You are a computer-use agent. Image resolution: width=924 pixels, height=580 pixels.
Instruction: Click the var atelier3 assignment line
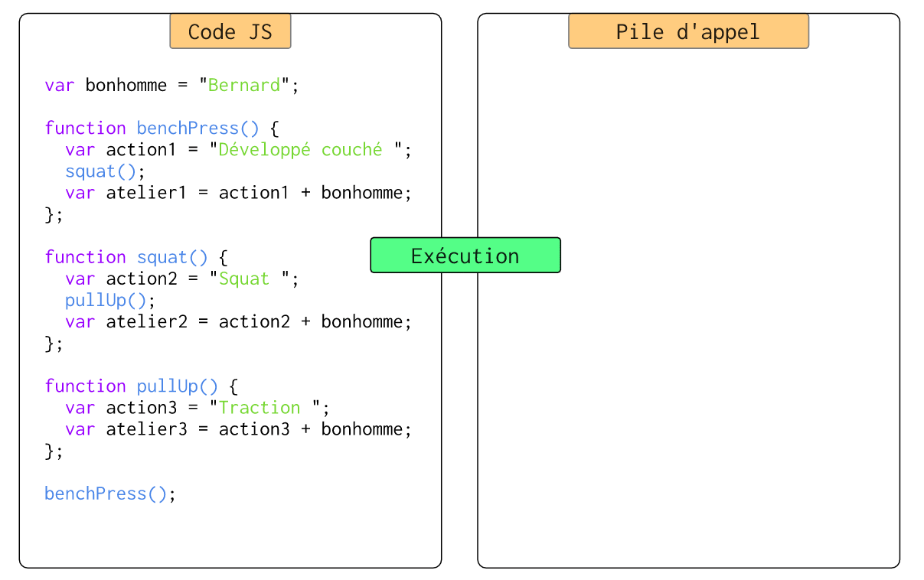click(238, 429)
